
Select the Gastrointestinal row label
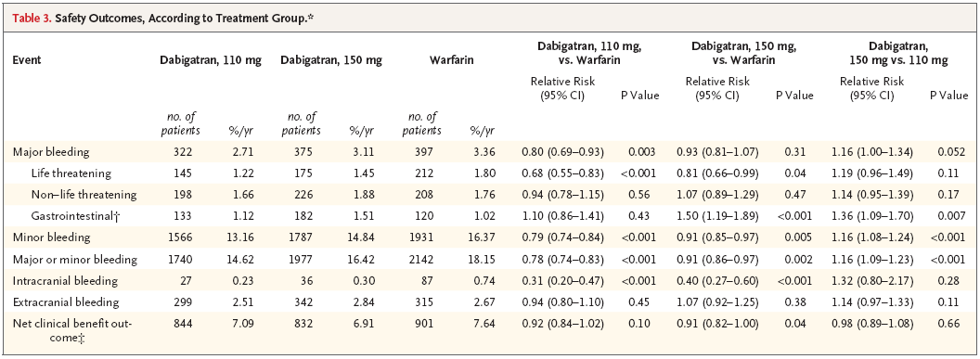[x=70, y=216]
